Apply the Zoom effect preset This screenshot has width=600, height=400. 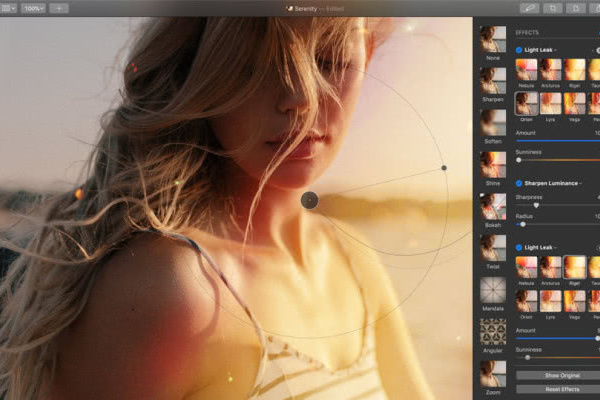click(x=493, y=374)
